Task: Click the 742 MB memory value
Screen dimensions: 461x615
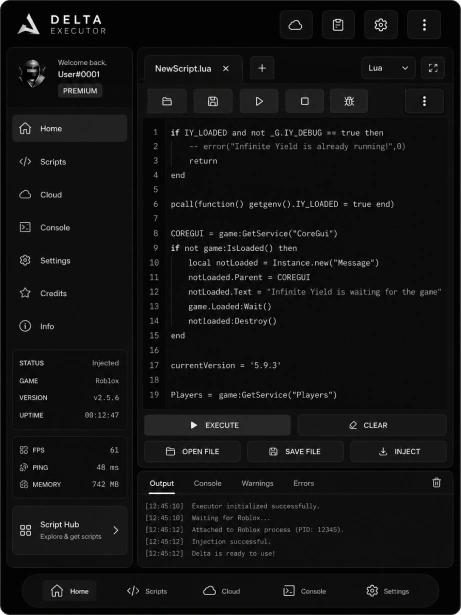Action: click(106, 484)
